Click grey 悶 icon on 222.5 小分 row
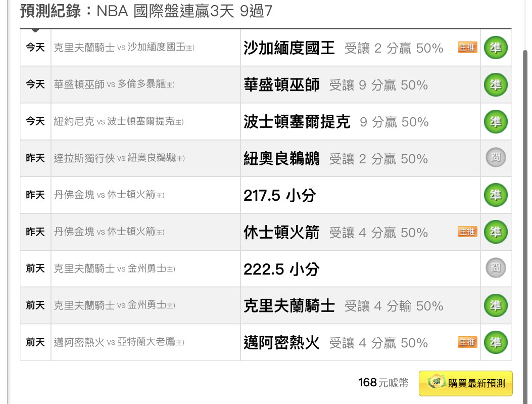 496,268
